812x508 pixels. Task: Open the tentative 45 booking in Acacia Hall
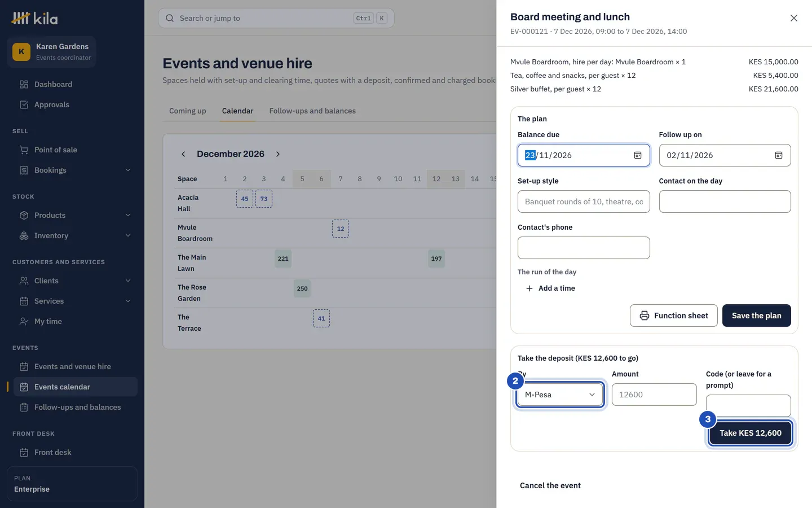pos(245,199)
